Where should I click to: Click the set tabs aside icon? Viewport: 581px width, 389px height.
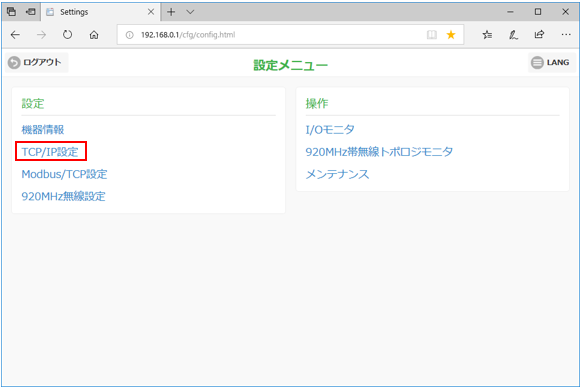pyautogui.click(x=31, y=12)
